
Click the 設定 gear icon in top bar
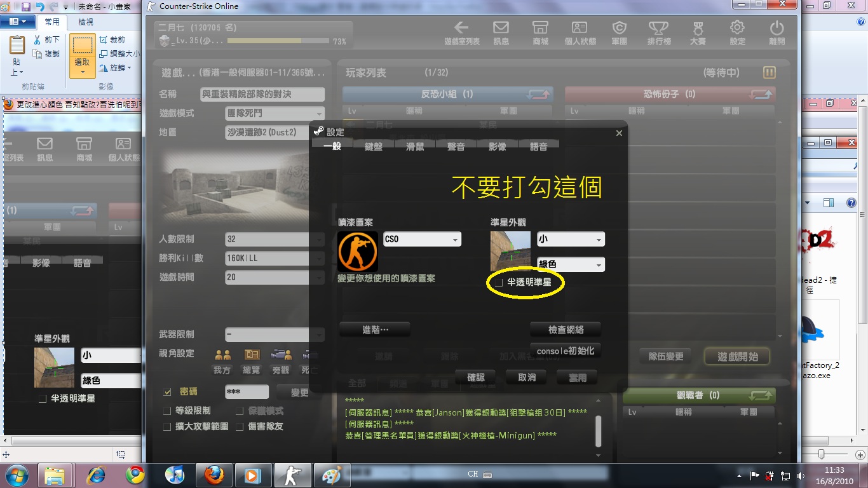tap(737, 29)
